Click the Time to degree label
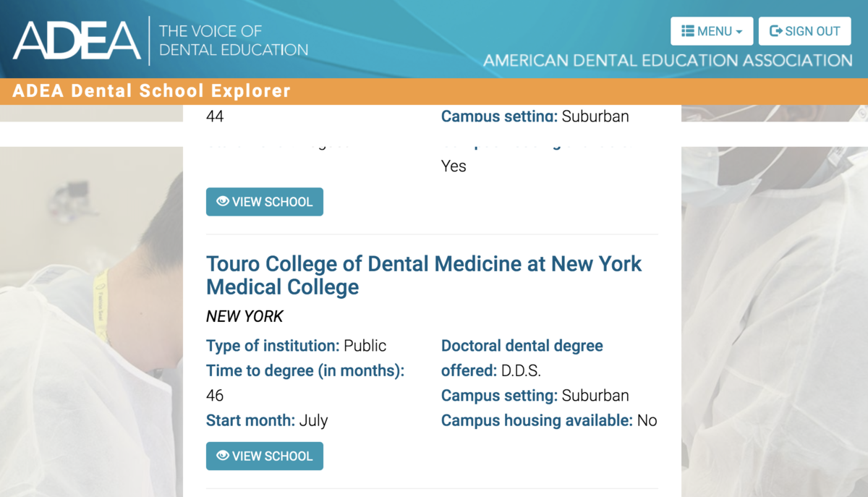Viewport: 868px width, 497px height. [305, 371]
